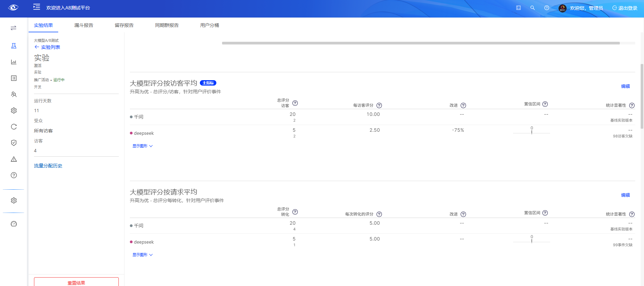Open search from the top bar
The width and height of the screenshot is (644, 286).
533,8
